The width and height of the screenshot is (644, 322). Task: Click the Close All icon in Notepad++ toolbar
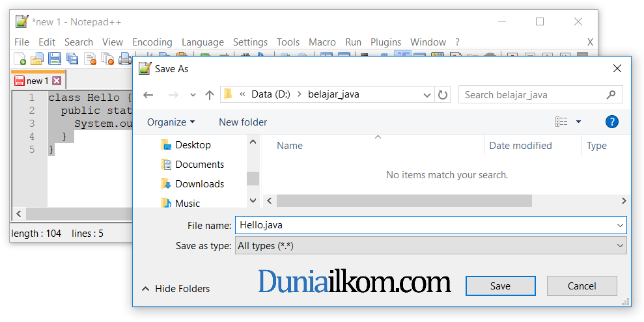[107, 59]
